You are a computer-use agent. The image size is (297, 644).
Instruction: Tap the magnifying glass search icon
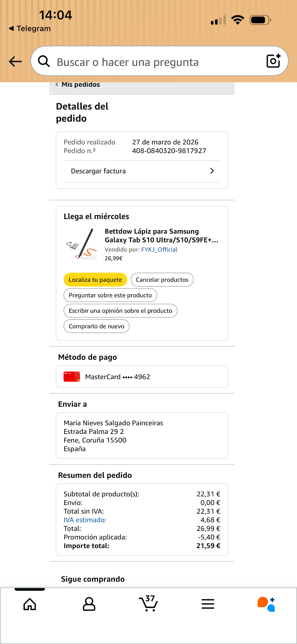point(44,61)
